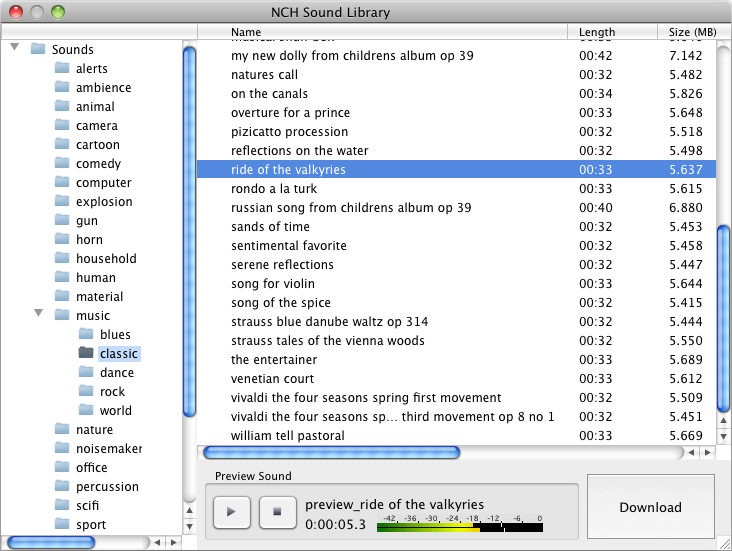The height and width of the screenshot is (551, 732).
Task: Click the blues folder icon
Action: click(x=86, y=334)
